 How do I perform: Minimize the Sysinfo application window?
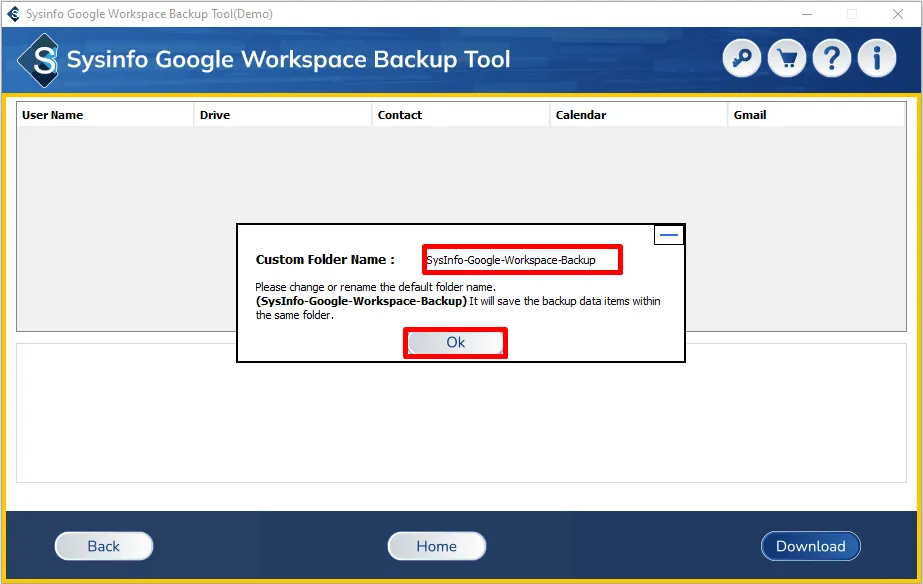[x=807, y=14]
